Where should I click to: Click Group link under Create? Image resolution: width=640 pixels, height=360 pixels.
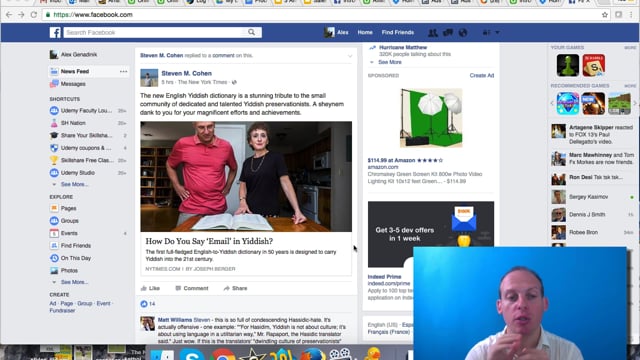(84, 304)
